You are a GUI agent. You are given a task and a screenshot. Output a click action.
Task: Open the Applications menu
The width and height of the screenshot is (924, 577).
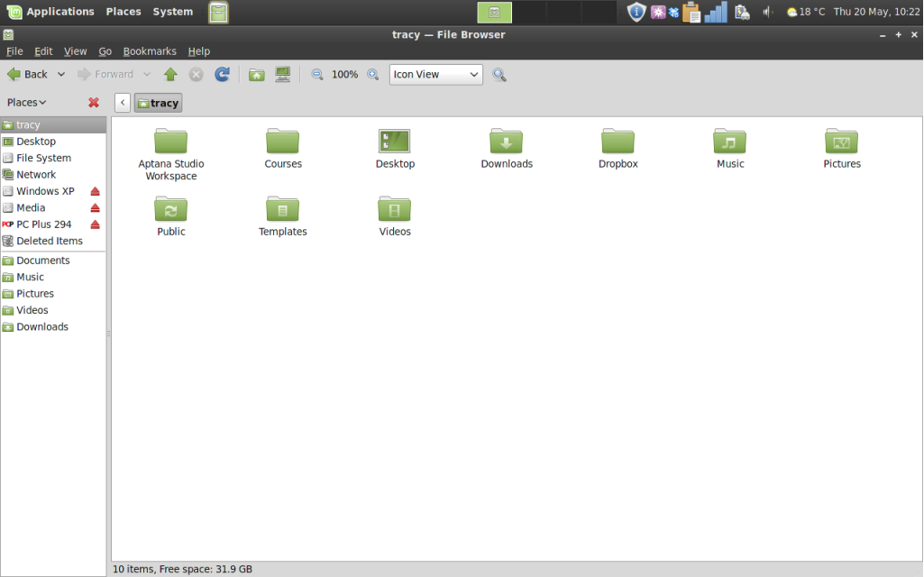[x=59, y=12]
